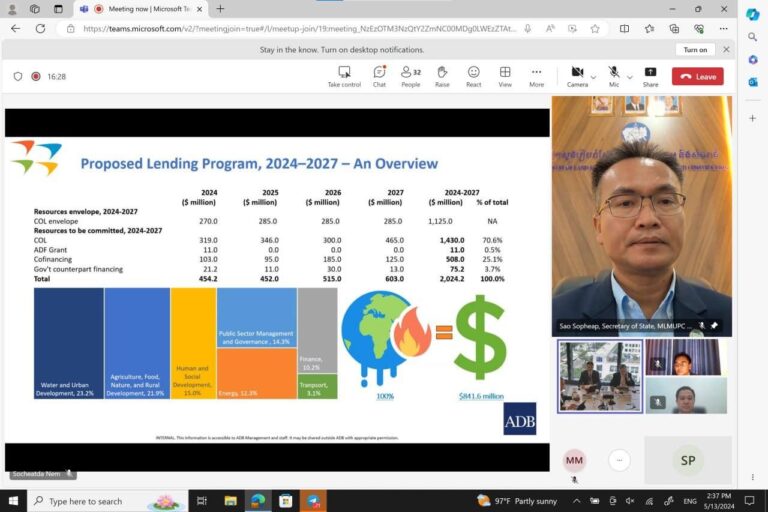This screenshot has height=512, width=768.
Task: Show more participants ellipsis button
Action: (619, 460)
